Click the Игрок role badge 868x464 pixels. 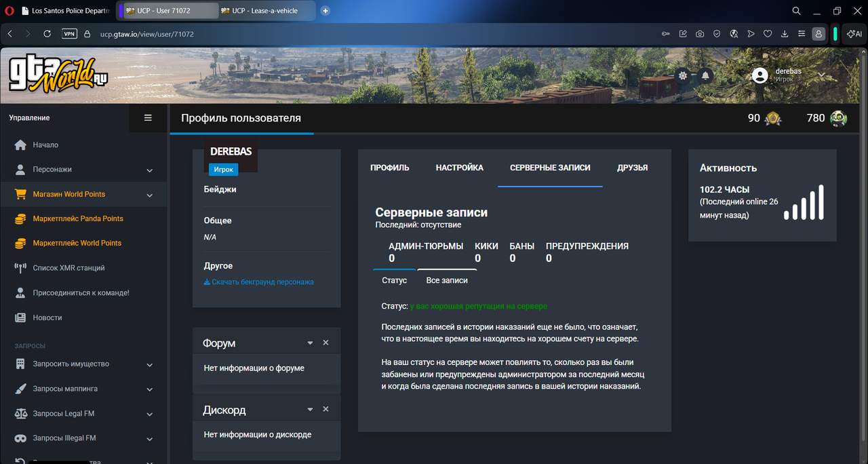coord(223,170)
